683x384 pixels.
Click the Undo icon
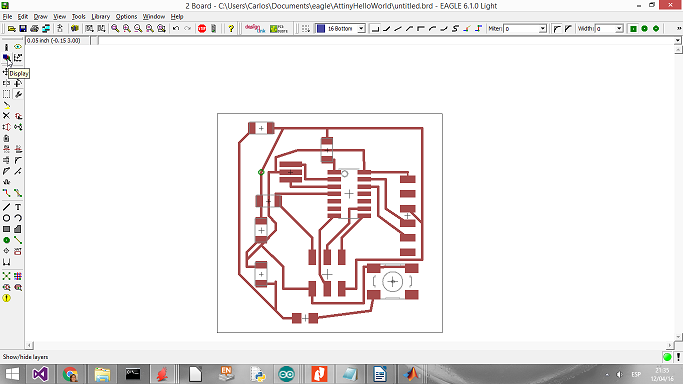[176, 29]
